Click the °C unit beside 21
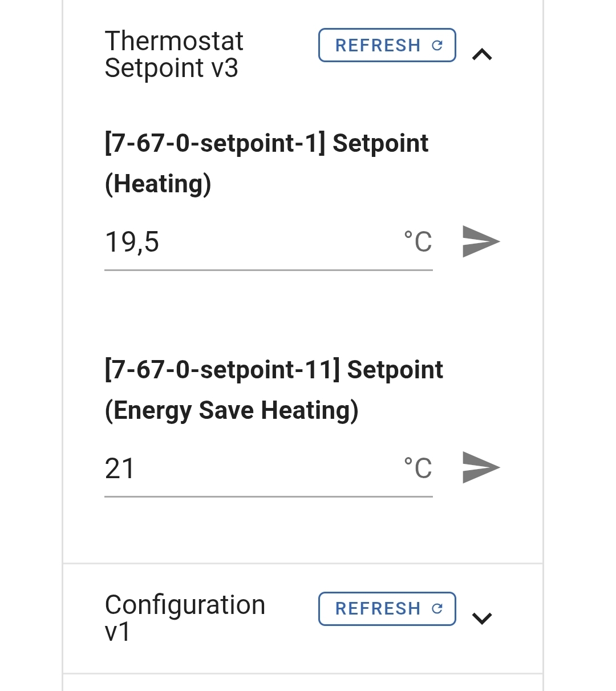Image resolution: width=616 pixels, height=691 pixels. click(418, 468)
